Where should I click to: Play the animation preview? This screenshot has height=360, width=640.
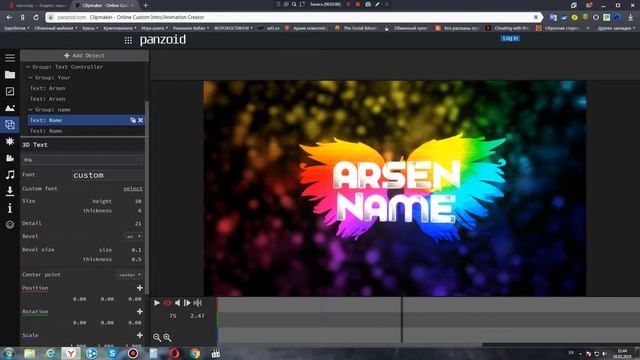point(157,303)
